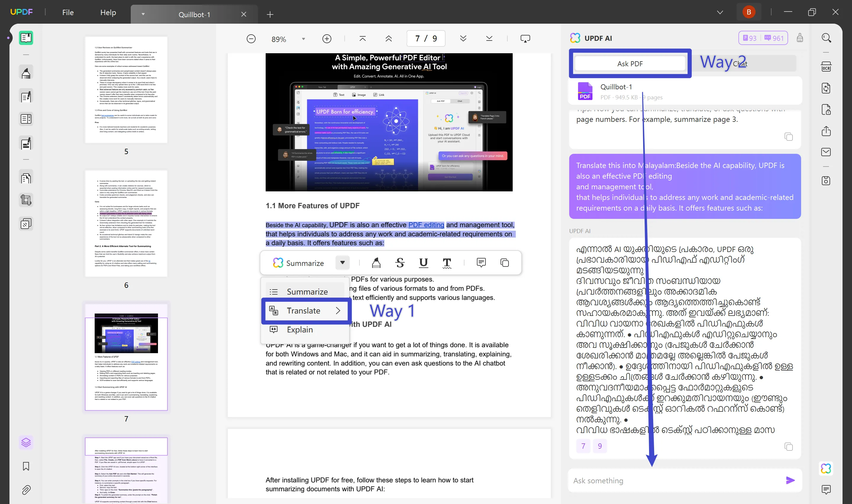Select the Crop Pages tool in sidebar
The width and height of the screenshot is (852, 504).
pos(26,200)
